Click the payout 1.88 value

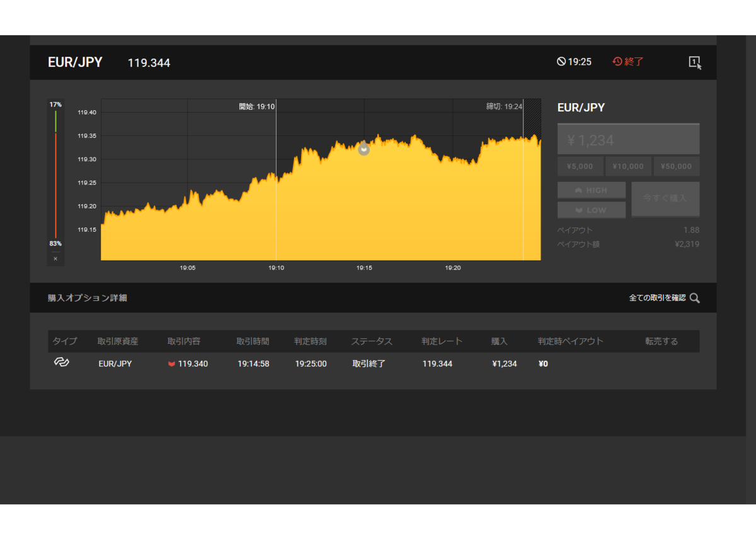pos(691,230)
